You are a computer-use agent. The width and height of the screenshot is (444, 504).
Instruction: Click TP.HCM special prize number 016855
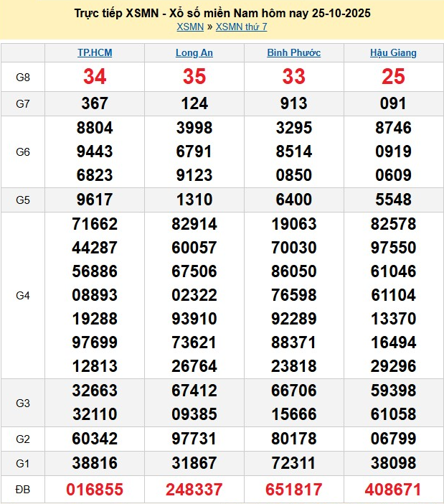[x=95, y=490]
